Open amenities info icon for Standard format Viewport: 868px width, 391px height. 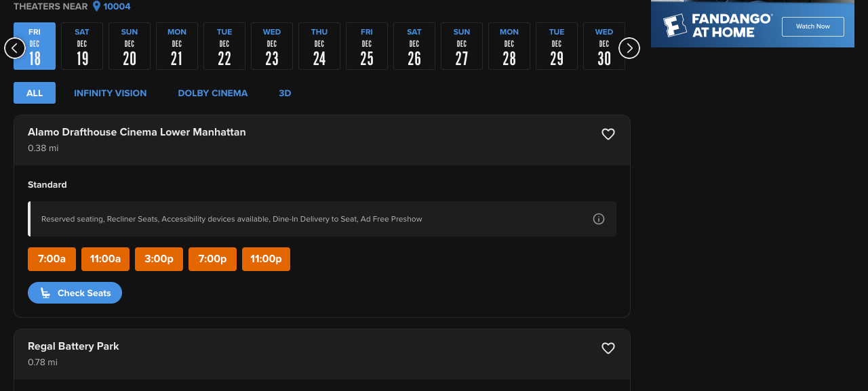click(599, 219)
